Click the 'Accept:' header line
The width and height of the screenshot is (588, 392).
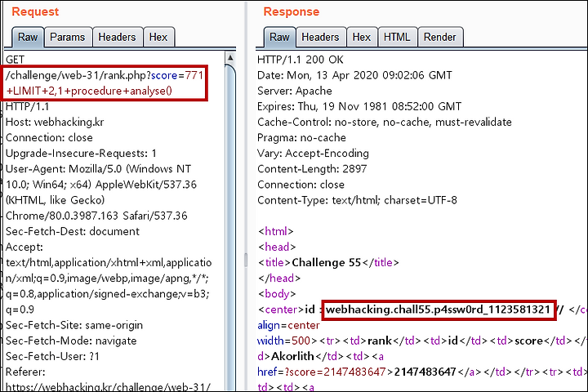(x=24, y=247)
